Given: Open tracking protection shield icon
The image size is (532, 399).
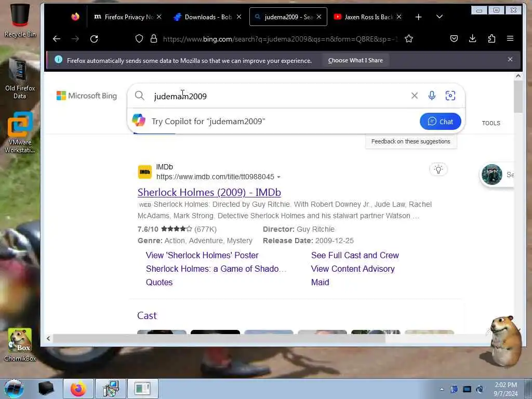Looking at the screenshot, I should 139,38.
